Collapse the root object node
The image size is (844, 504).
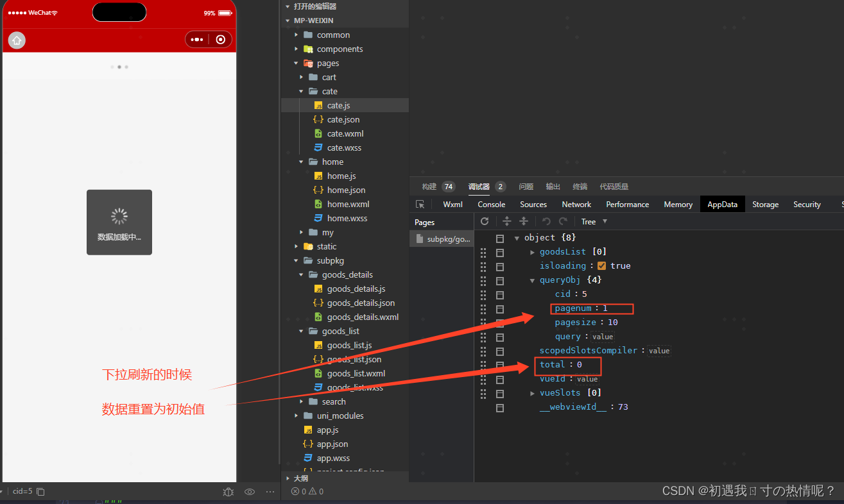coord(517,238)
